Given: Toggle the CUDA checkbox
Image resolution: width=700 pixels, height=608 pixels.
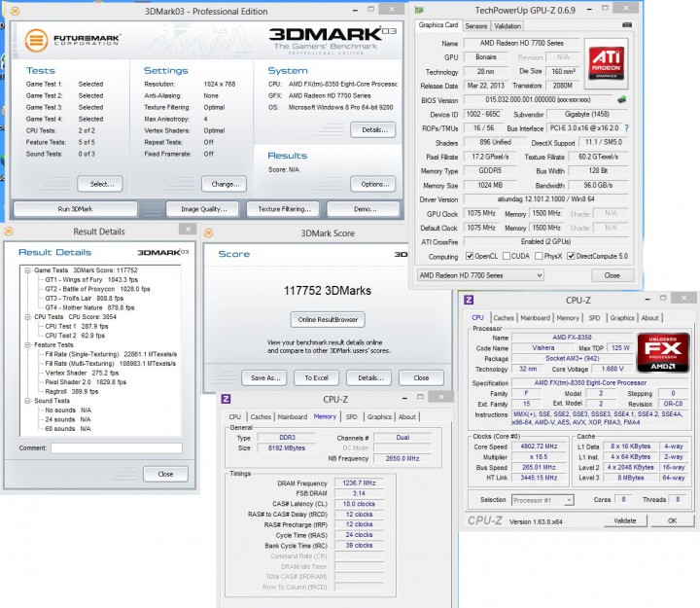Looking at the screenshot, I should pyautogui.click(x=507, y=256).
